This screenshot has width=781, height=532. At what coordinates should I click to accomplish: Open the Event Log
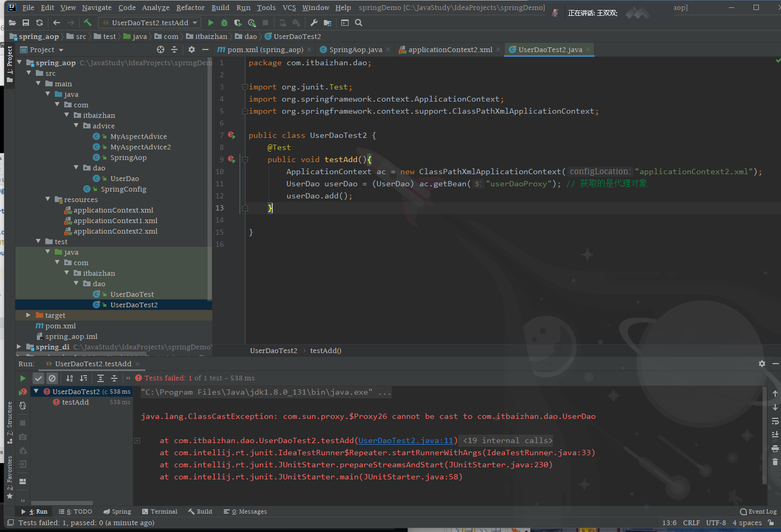pyautogui.click(x=758, y=511)
